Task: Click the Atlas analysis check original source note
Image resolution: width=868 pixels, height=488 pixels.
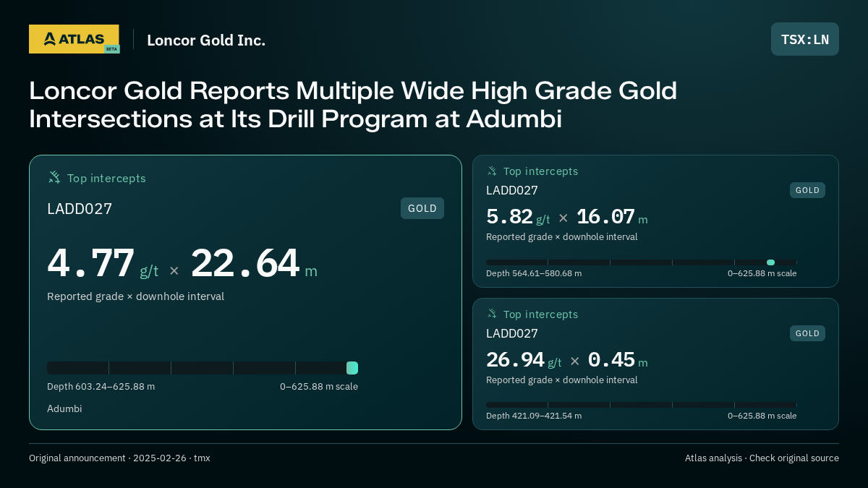Action: pos(762,458)
